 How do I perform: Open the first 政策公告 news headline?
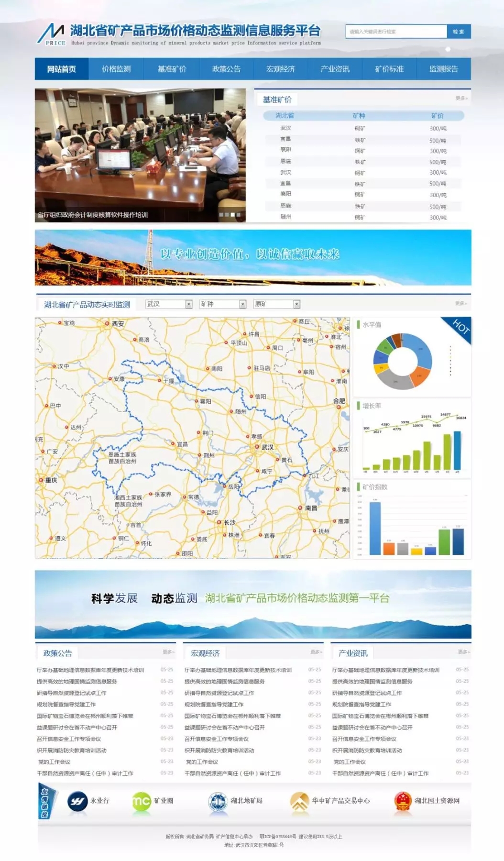90,670
